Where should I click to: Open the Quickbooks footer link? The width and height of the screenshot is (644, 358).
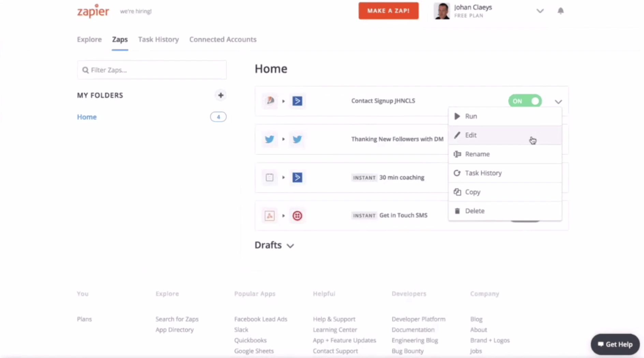point(250,340)
